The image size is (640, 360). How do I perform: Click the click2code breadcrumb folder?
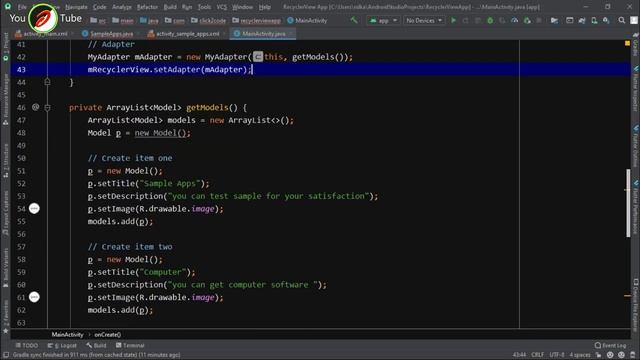(x=209, y=20)
